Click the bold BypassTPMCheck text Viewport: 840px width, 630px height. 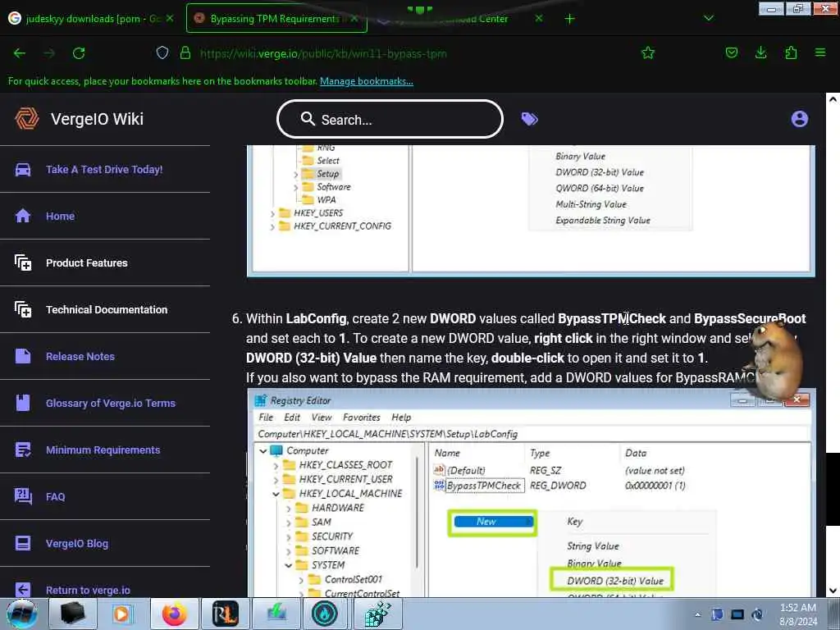611,318
